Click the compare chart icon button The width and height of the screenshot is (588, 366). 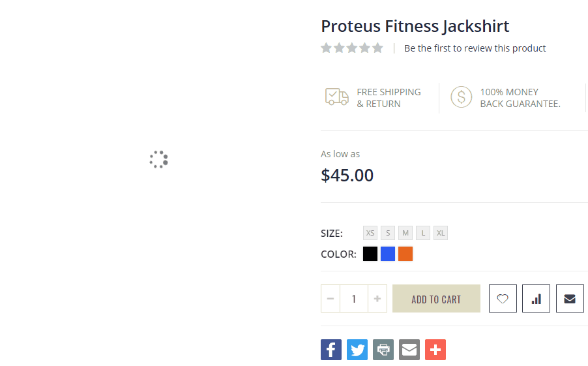pos(536,299)
